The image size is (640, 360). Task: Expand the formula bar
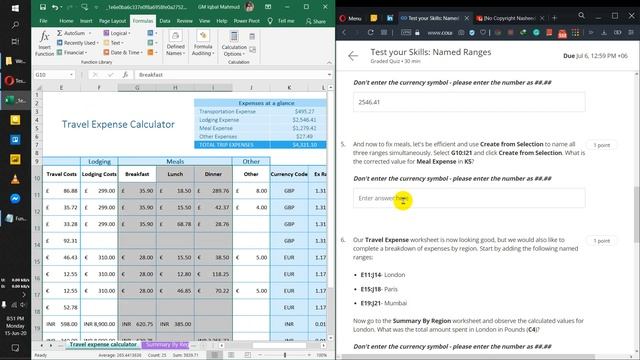coord(329,75)
